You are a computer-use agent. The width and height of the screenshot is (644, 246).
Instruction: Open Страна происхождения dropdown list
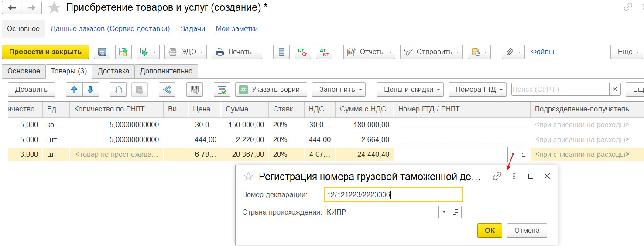(x=444, y=212)
